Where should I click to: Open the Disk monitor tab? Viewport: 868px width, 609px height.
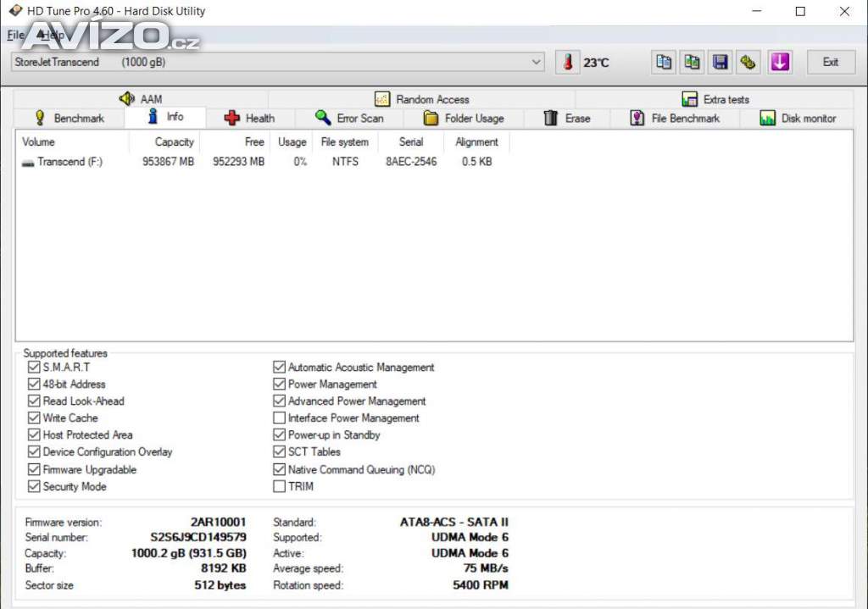click(x=798, y=118)
